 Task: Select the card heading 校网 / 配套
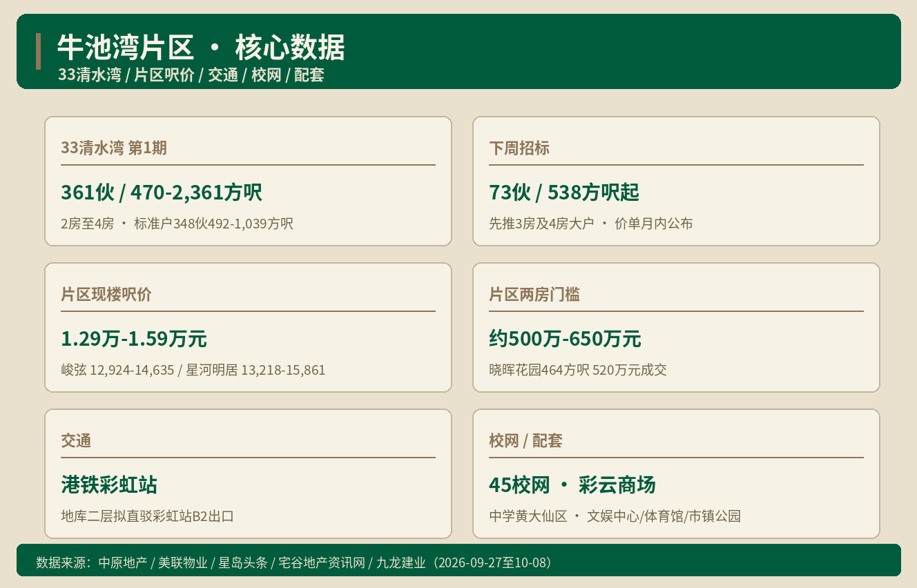point(526,440)
